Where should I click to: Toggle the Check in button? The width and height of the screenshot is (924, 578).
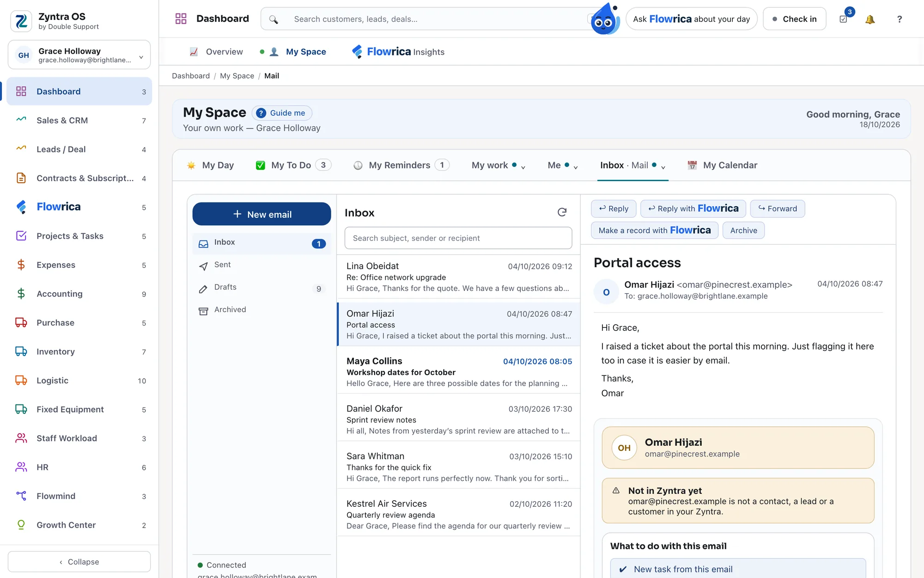pyautogui.click(x=794, y=19)
